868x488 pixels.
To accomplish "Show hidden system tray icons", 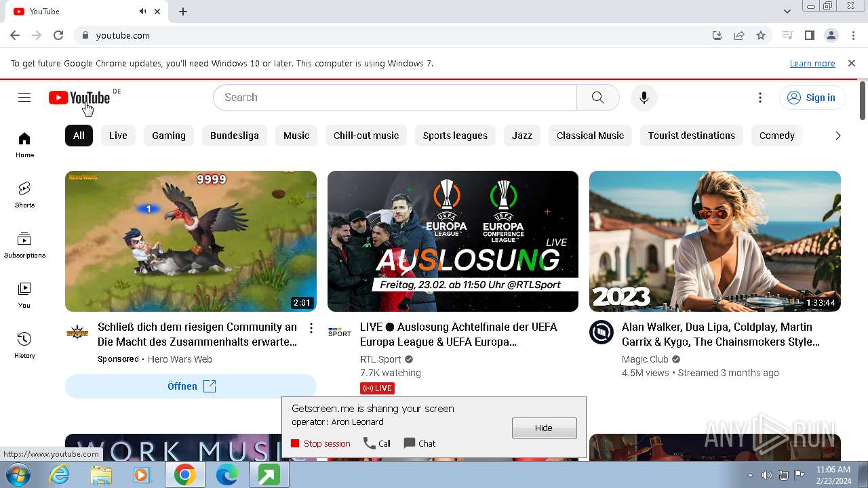I will pos(750,475).
